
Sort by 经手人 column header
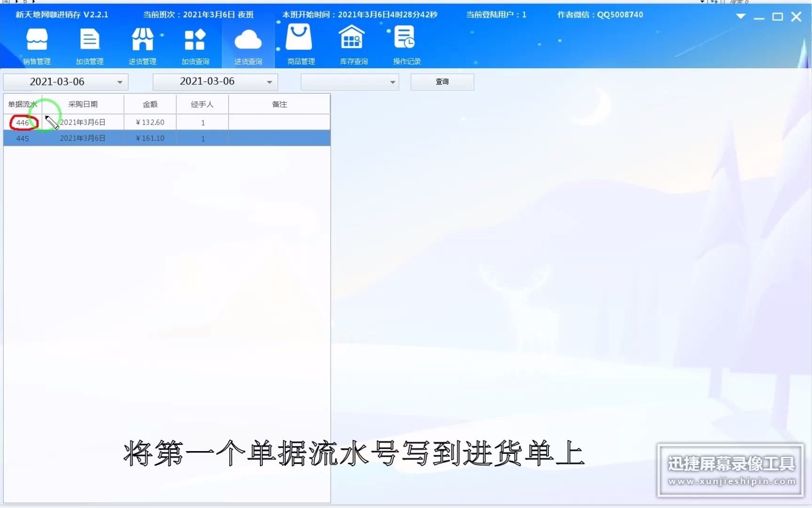[203, 104]
